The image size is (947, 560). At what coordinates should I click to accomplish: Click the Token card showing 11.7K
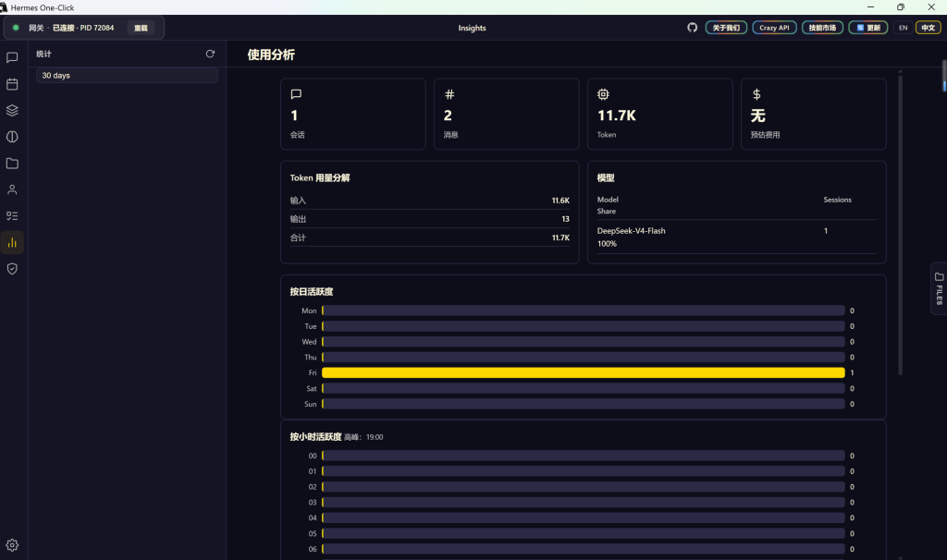click(x=660, y=114)
